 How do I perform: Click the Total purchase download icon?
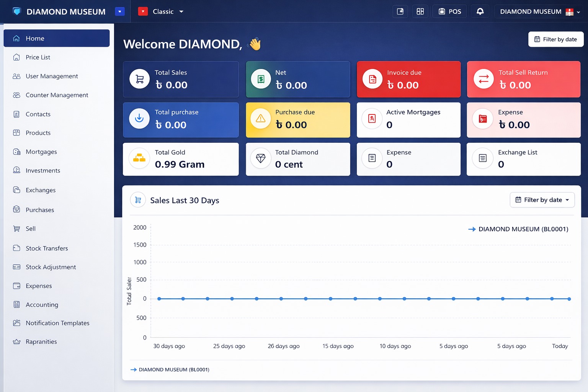point(139,118)
